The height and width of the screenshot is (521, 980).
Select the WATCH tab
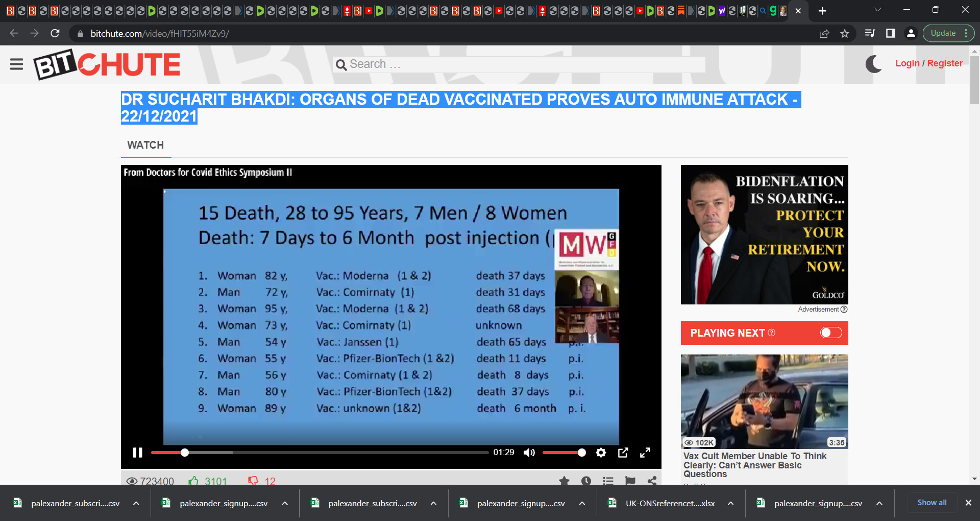(145, 145)
